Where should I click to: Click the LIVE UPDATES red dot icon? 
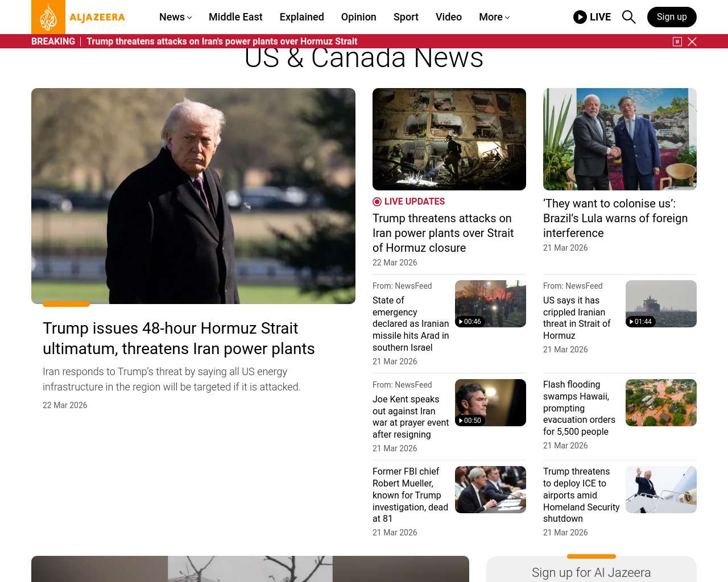[377, 202]
